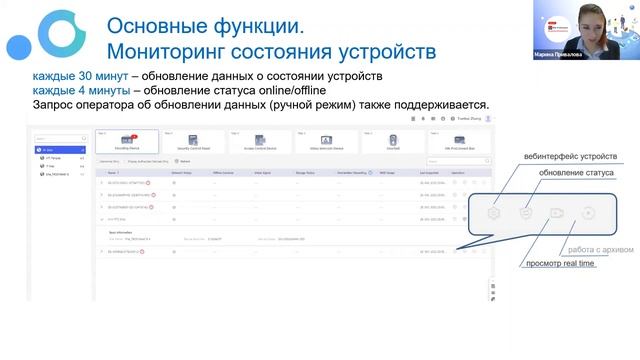Click the archive playback icon in the callout

click(x=588, y=213)
